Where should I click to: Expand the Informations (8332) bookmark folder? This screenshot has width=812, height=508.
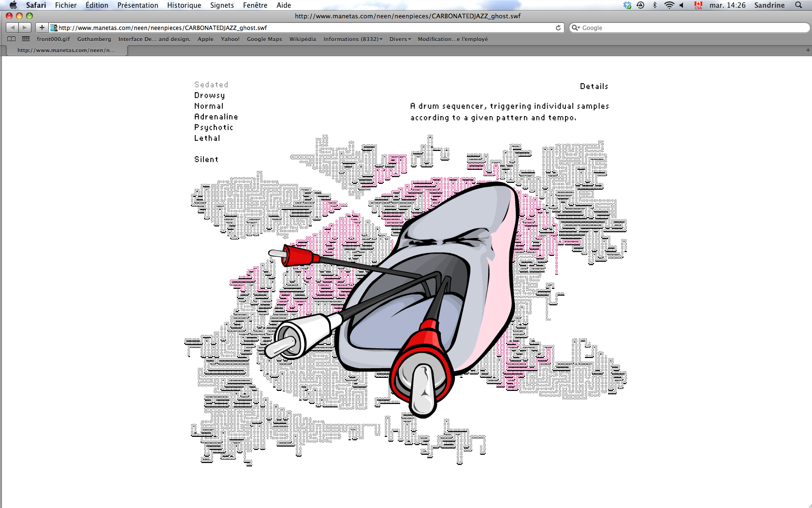coord(353,39)
